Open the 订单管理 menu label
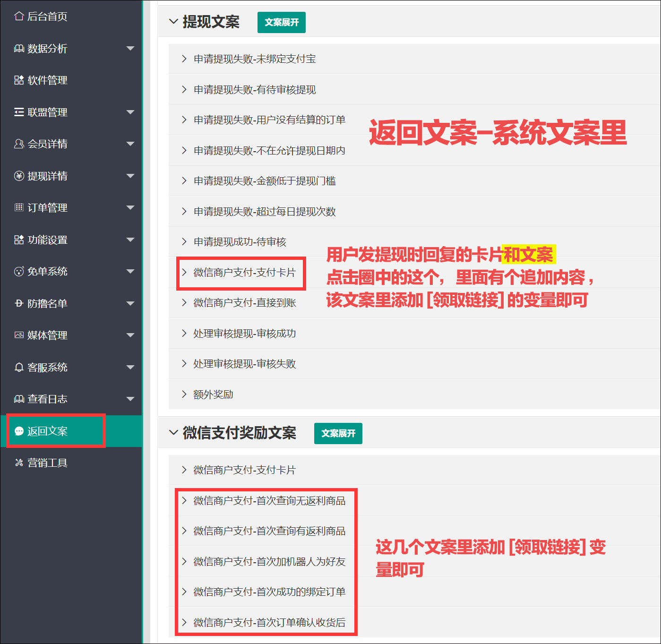661x644 pixels. point(47,208)
